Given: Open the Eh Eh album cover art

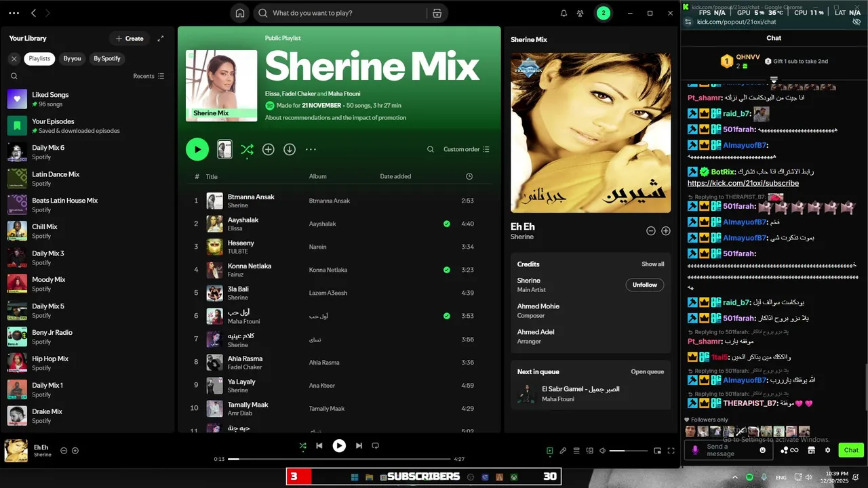Looking at the screenshot, I should pos(591,133).
